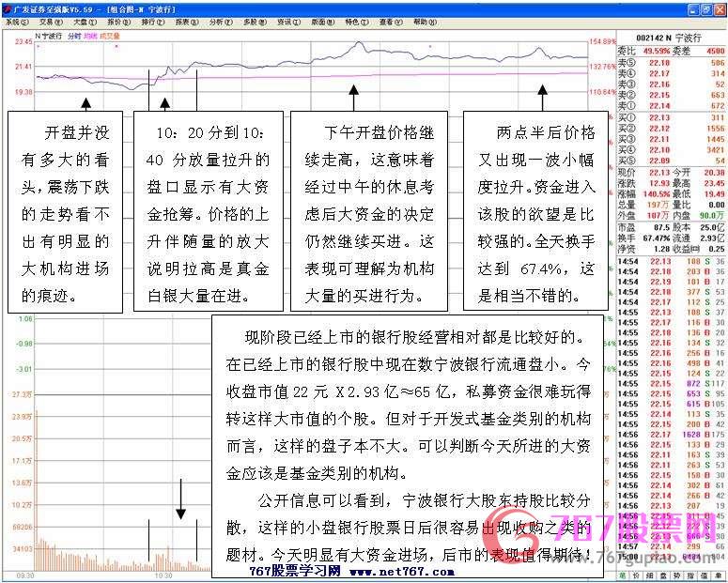Click the 23.45 price axis label

pyautogui.click(x=23, y=41)
